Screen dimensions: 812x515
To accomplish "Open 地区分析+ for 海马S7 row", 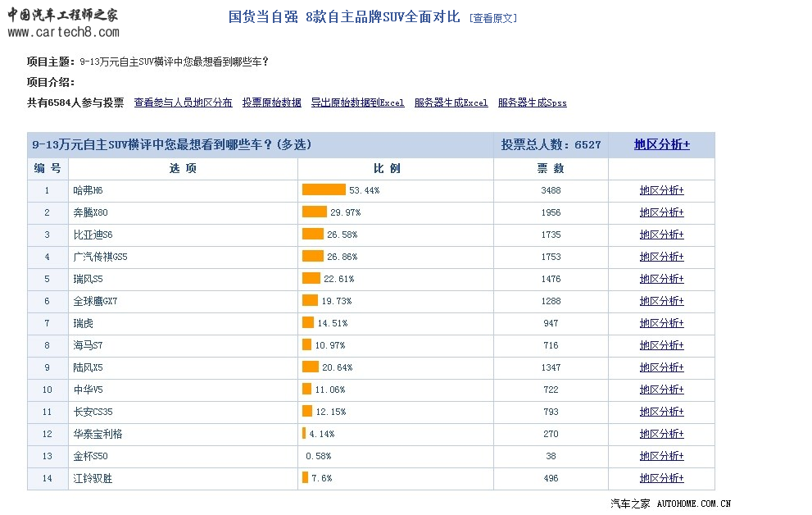I will (662, 345).
